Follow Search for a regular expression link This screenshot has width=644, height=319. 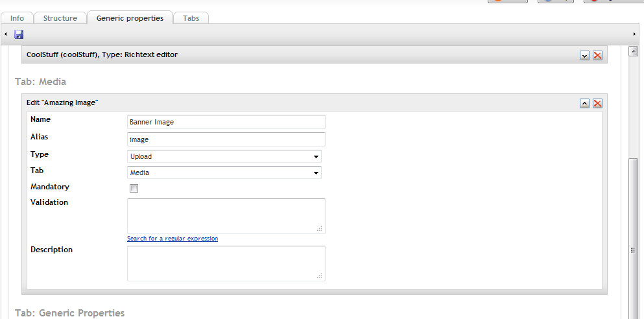coord(173,239)
